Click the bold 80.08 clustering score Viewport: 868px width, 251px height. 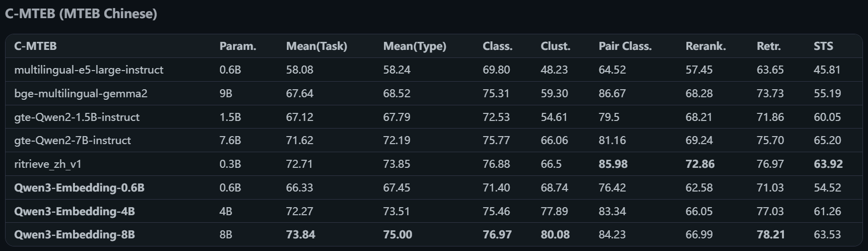(555, 235)
